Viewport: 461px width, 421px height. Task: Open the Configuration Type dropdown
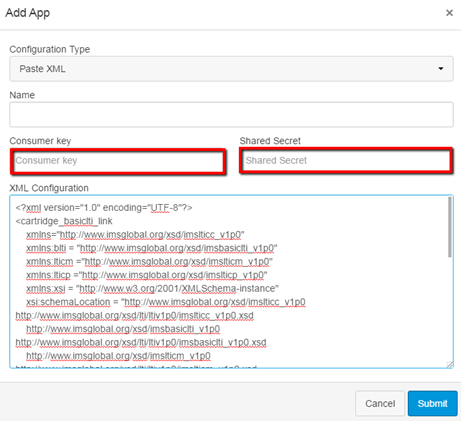[x=231, y=69]
